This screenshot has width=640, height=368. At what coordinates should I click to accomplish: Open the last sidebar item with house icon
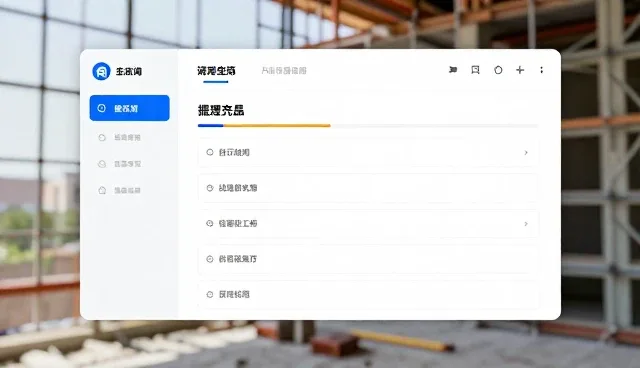[120, 191]
